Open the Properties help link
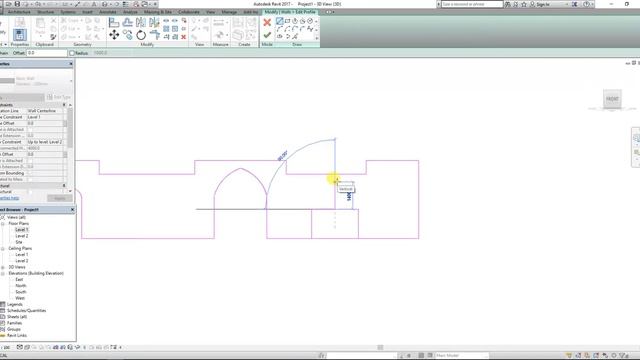Viewport: 640px width, 360px height. (9, 198)
